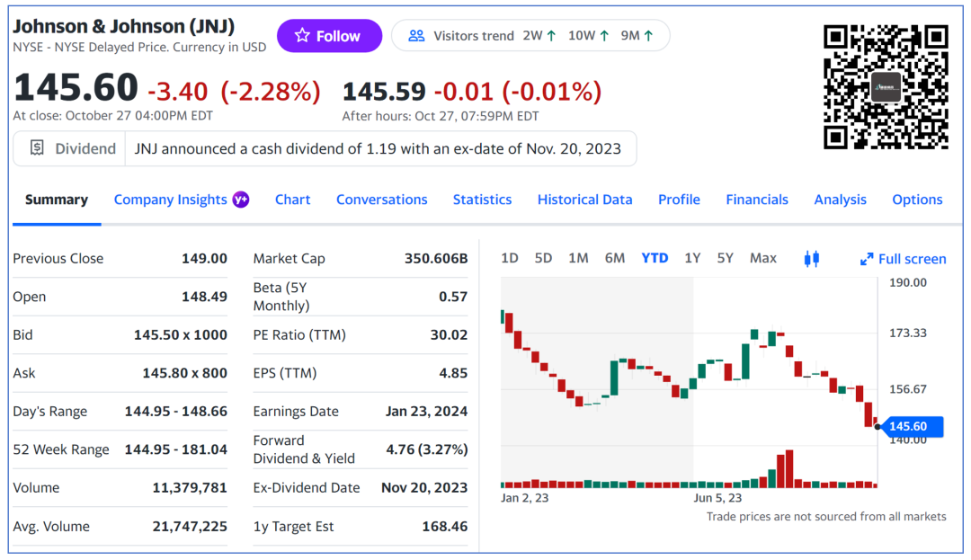Open the Visitors trend people icon
The image size is (971, 560).
417,36
